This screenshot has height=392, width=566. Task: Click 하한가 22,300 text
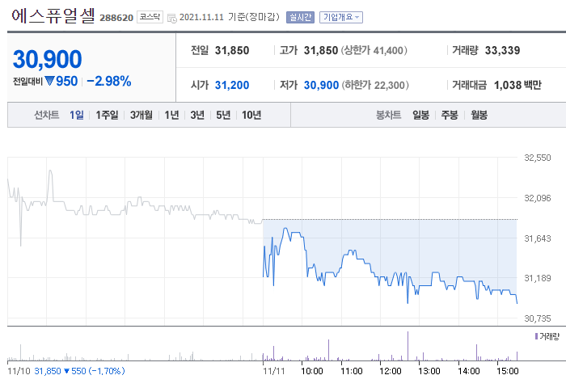pyautogui.click(x=375, y=85)
